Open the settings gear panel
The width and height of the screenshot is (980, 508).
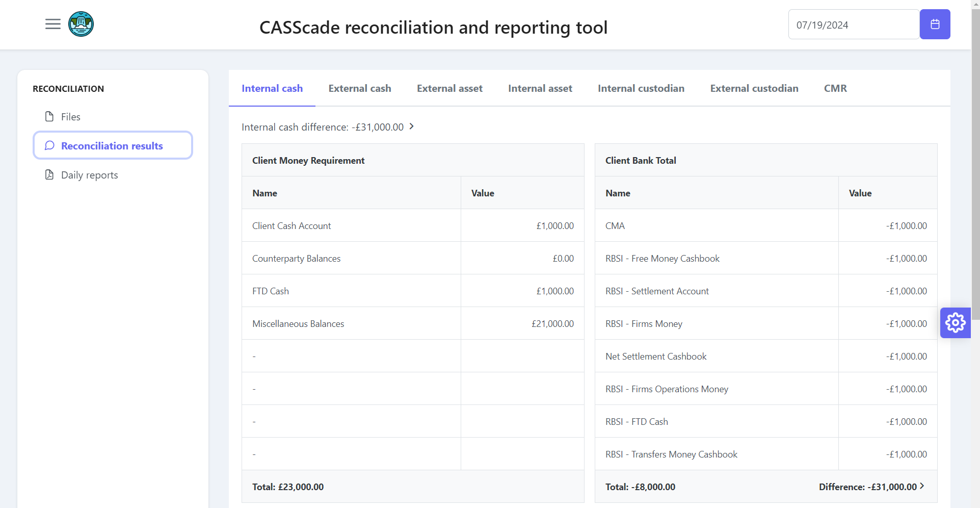pos(955,322)
